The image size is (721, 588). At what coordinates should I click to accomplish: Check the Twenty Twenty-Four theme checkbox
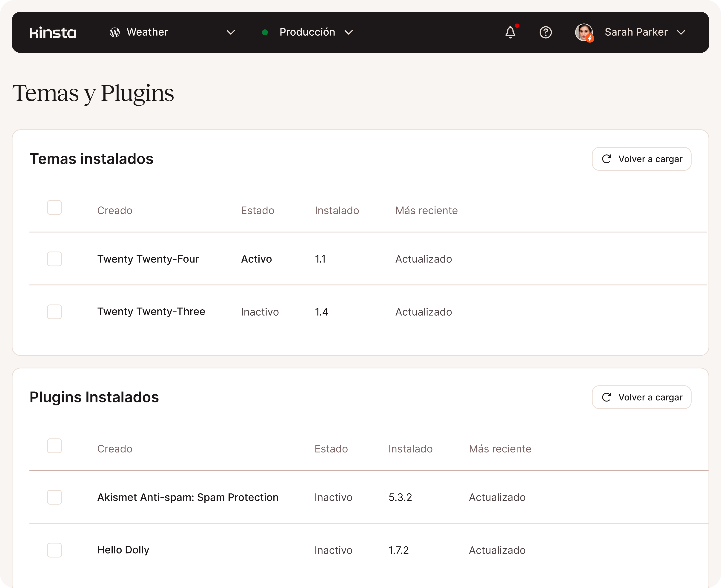click(54, 259)
